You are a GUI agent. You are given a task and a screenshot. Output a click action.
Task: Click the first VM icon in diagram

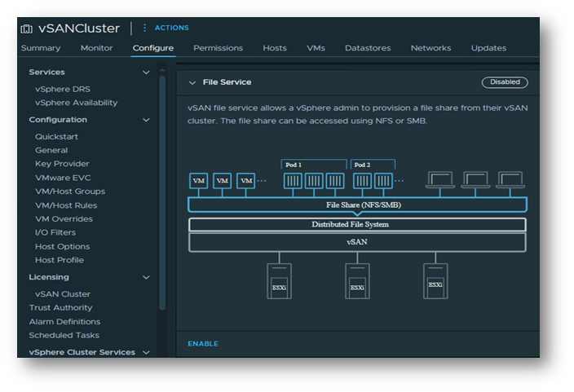(x=199, y=181)
